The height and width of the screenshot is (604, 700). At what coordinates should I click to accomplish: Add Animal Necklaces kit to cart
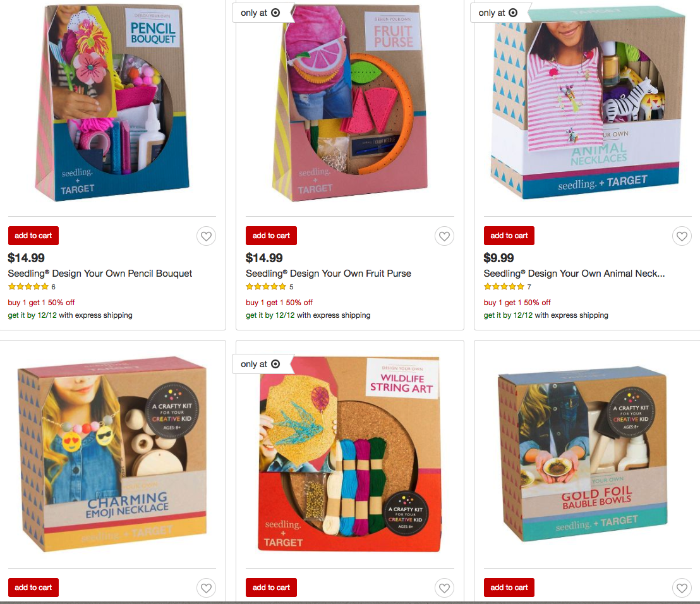click(x=509, y=236)
